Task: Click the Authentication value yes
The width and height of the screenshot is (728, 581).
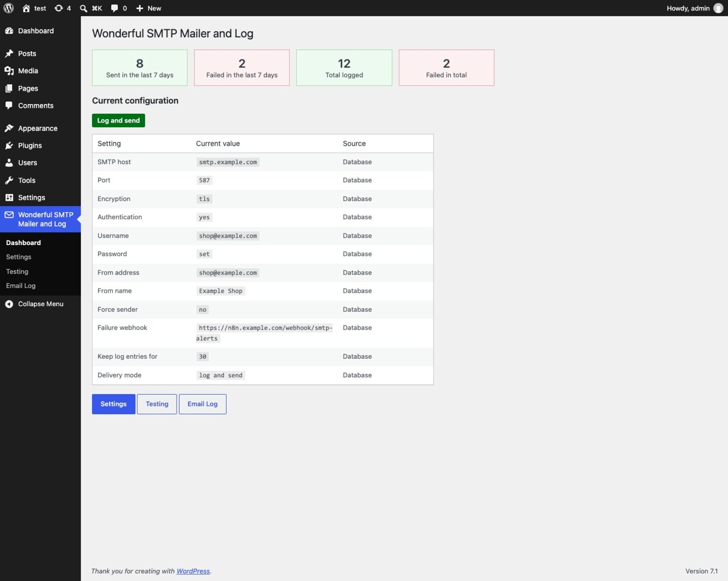Action: 204,217
